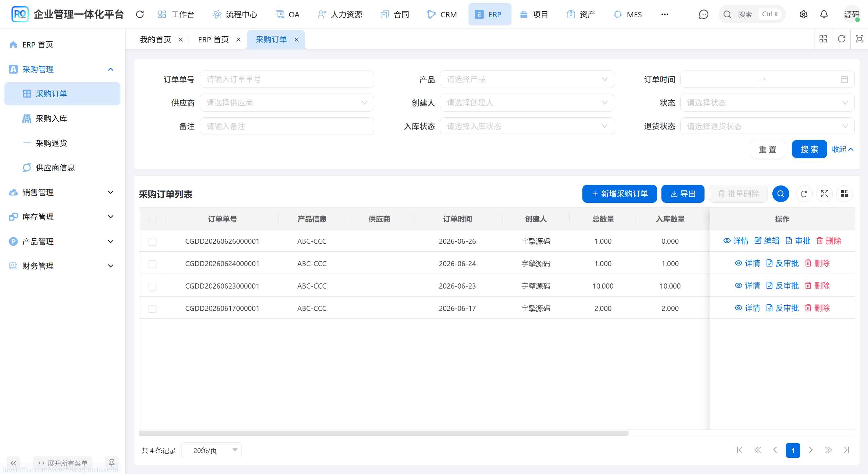Viewport: 868px width, 474px height.
Task: Click the reload icon beside the platform title
Action: 140,14
